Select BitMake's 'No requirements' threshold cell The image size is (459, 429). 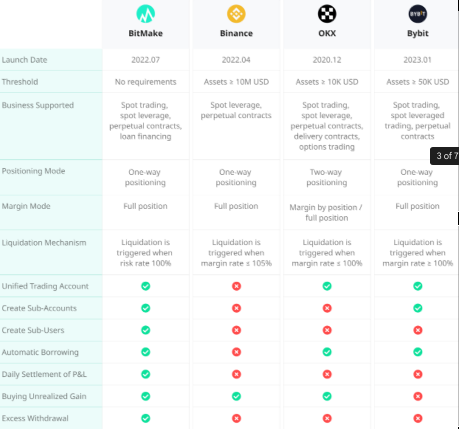pyautogui.click(x=146, y=82)
